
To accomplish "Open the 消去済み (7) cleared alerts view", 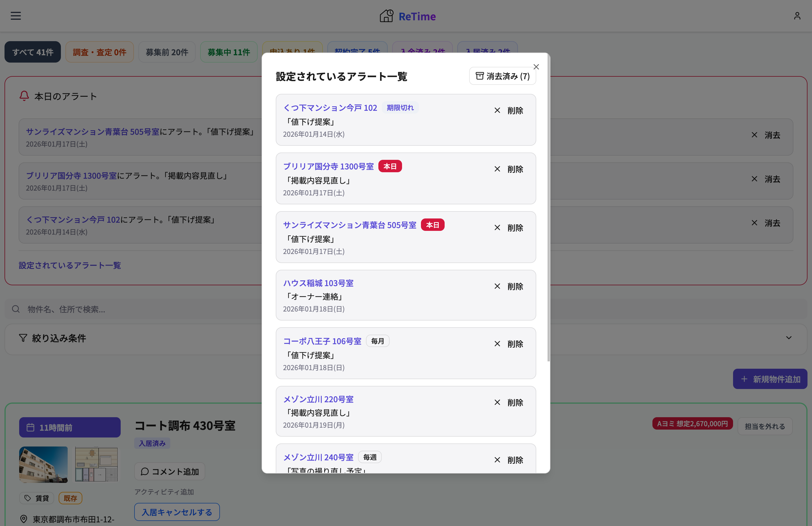I will point(502,76).
